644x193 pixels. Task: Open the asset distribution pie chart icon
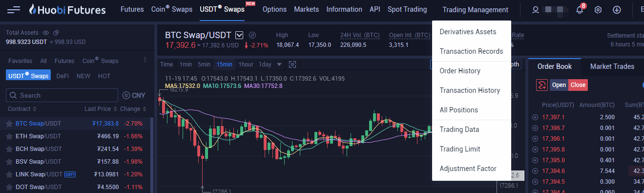pos(56,33)
